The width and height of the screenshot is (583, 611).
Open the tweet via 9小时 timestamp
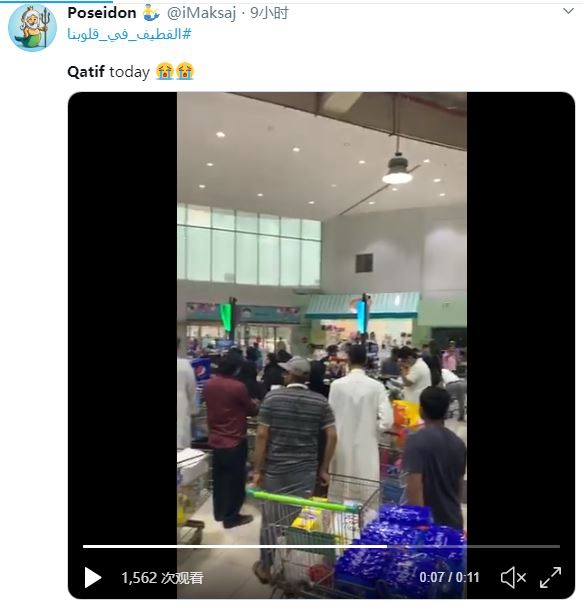(x=269, y=13)
